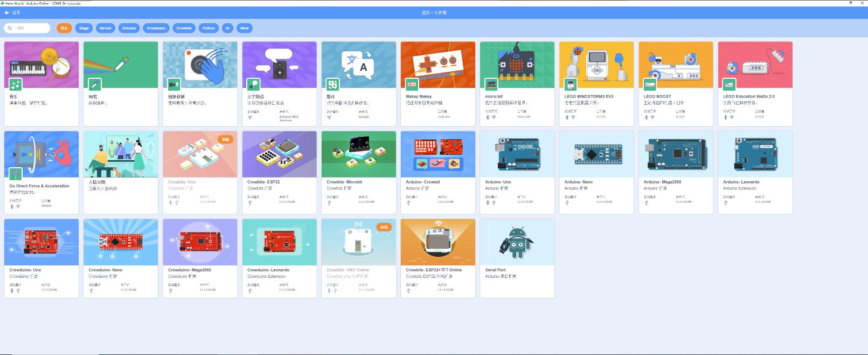This screenshot has width=868, height=355.
Task: Show only Arduino extensions
Action: 129,28
